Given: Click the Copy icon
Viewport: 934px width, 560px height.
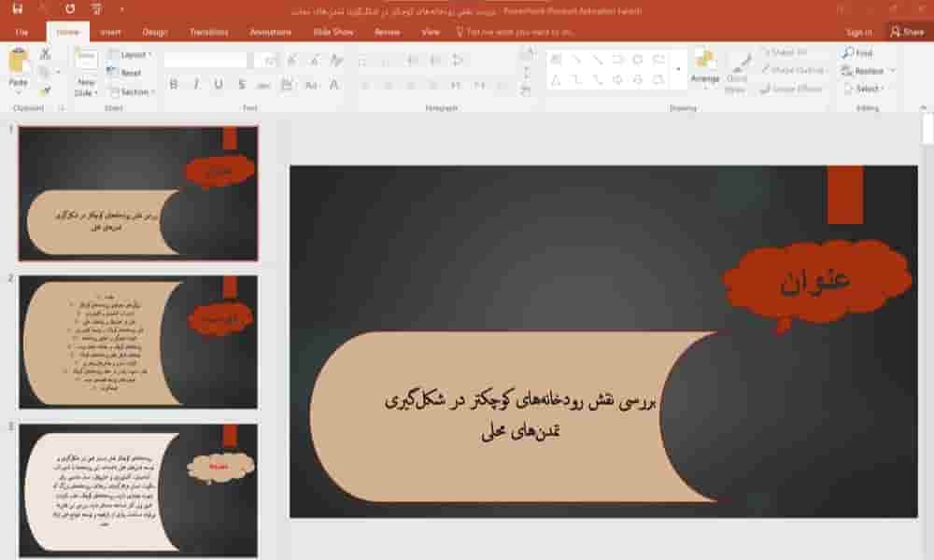Looking at the screenshot, I should click(x=44, y=72).
